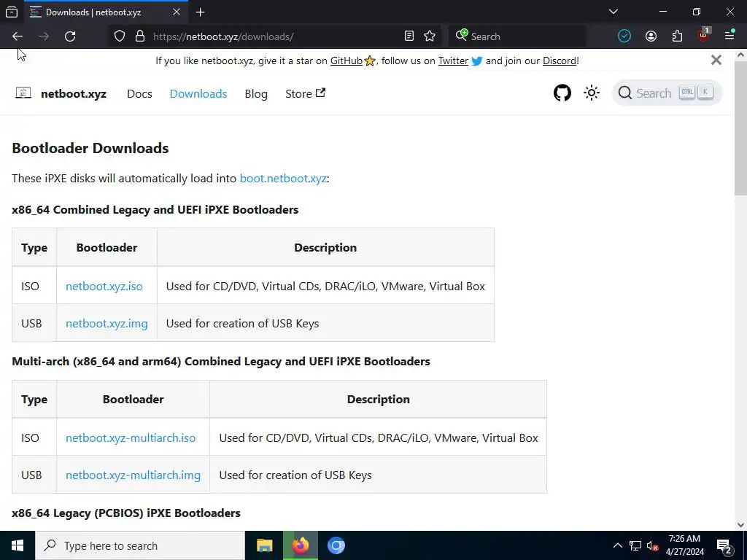Open the Store external link
The image size is (747, 560).
click(x=305, y=94)
